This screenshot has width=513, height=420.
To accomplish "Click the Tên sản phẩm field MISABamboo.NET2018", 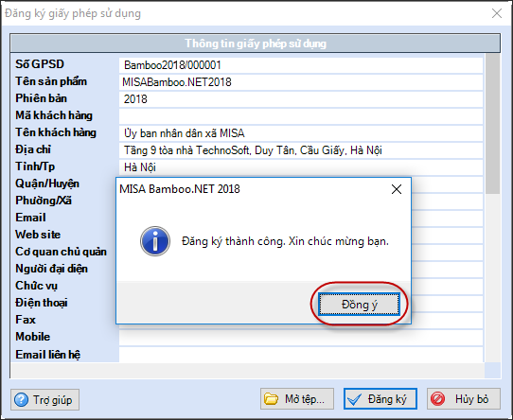I will point(301,82).
